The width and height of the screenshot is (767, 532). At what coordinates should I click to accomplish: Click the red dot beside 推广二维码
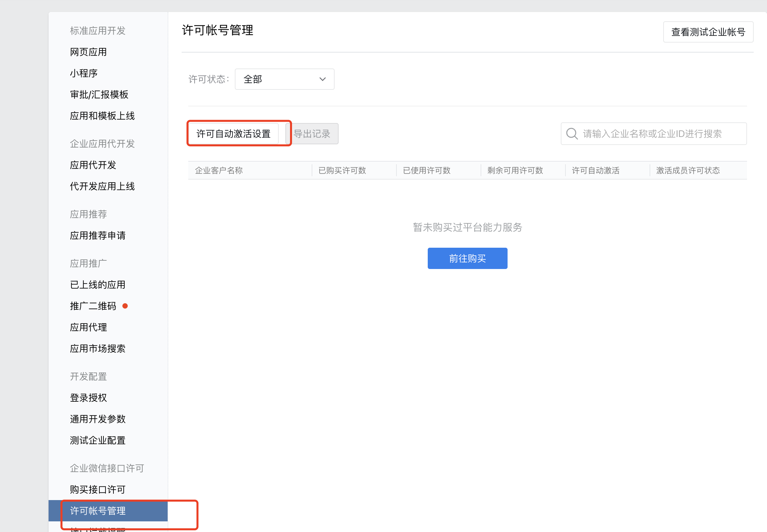(x=125, y=306)
